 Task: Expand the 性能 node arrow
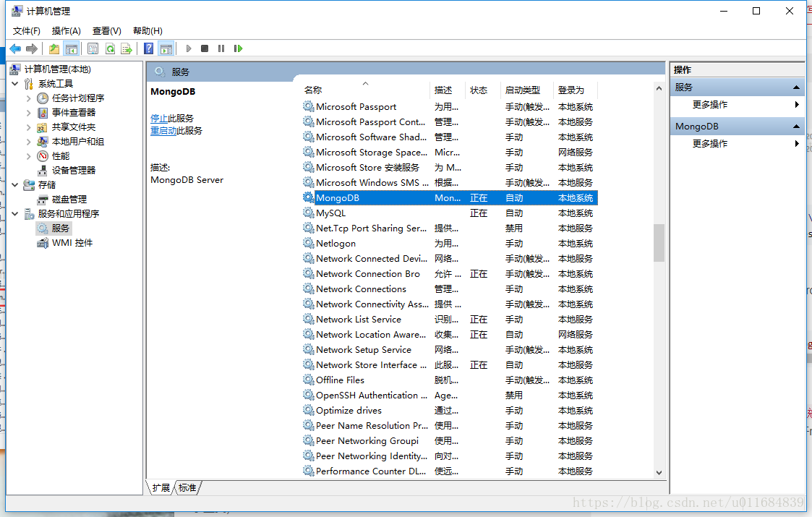click(x=28, y=156)
